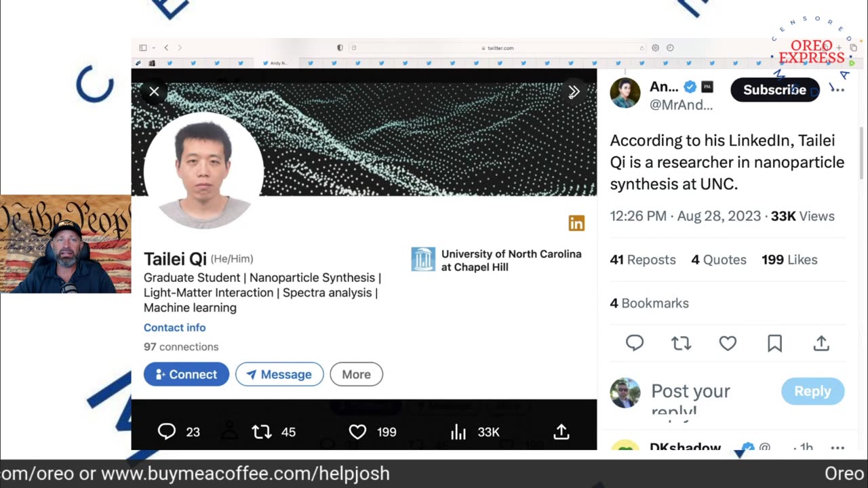The image size is (868, 488).
Task: Click the @MrAnd... handle
Action: [x=682, y=105]
